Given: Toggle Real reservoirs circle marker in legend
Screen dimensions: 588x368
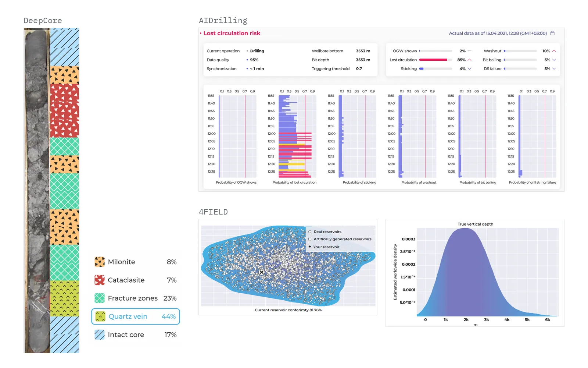Looking at the screenshot, I should click(x=310, y=232).
